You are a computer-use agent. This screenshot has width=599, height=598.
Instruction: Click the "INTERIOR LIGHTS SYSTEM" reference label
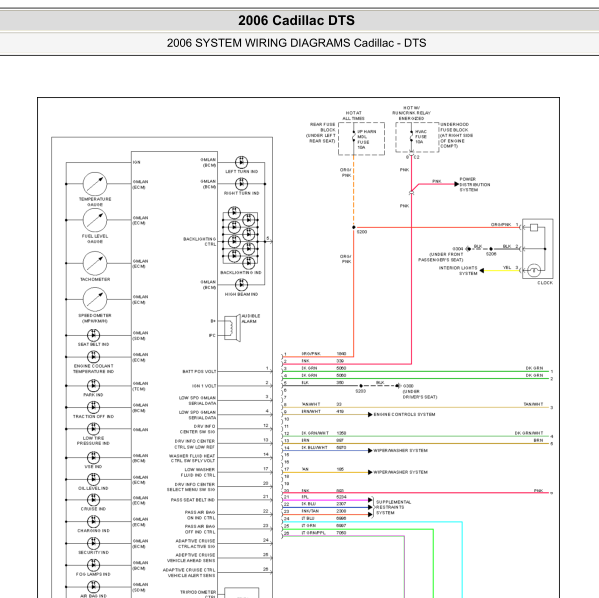pos(458,271)
